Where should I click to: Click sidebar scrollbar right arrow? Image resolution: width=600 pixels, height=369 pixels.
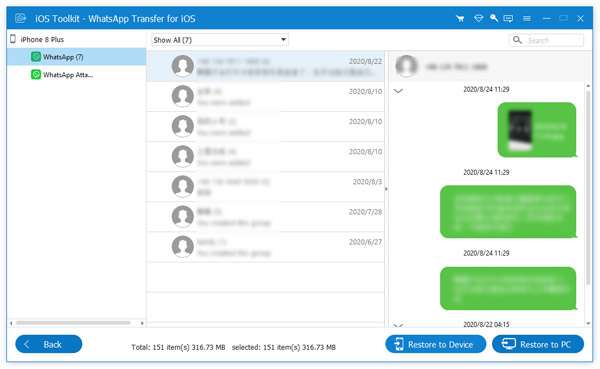click(142, 323)
